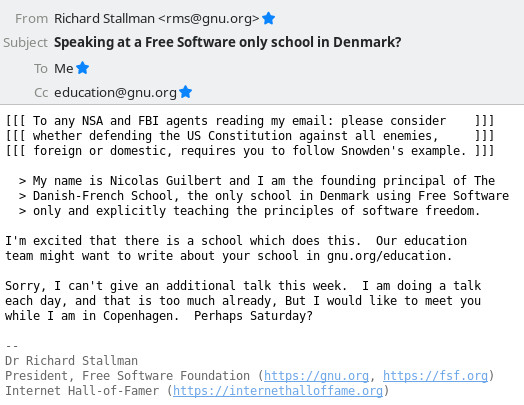Open the https://gnu.org link
Image resolution: width=524 pixels, height=405 pixels.
[x=316, y=376]
